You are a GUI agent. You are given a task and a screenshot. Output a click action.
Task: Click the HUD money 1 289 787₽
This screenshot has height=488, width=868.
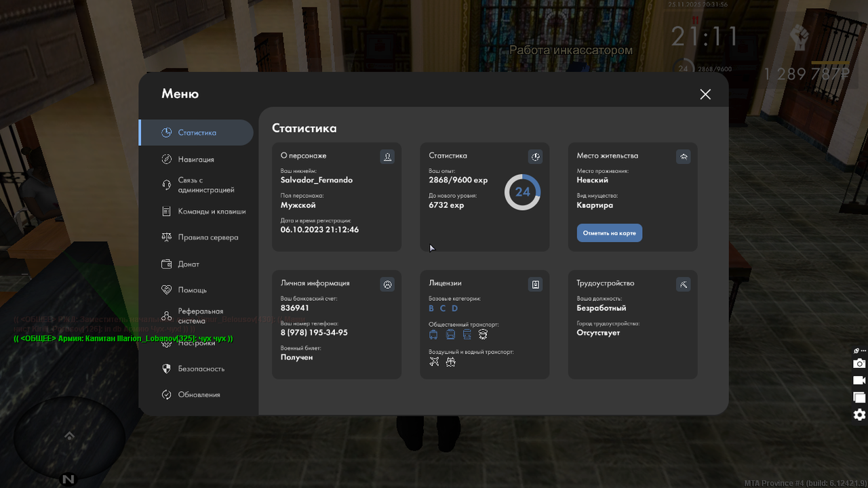tap(807, 74)
